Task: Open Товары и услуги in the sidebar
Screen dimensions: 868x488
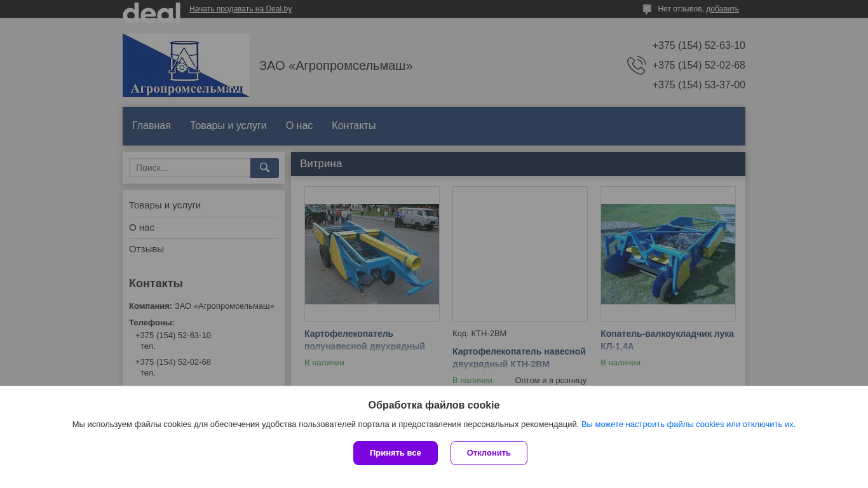Action: coord(165,205)
